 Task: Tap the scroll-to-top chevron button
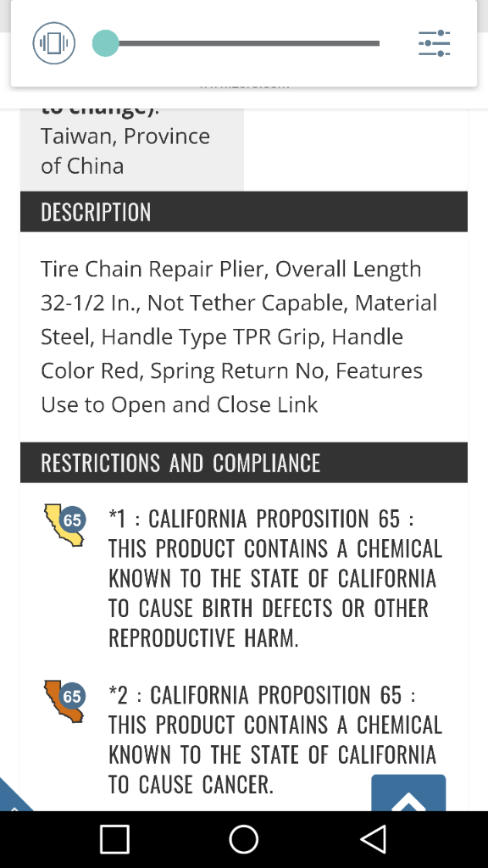(408, 793)
